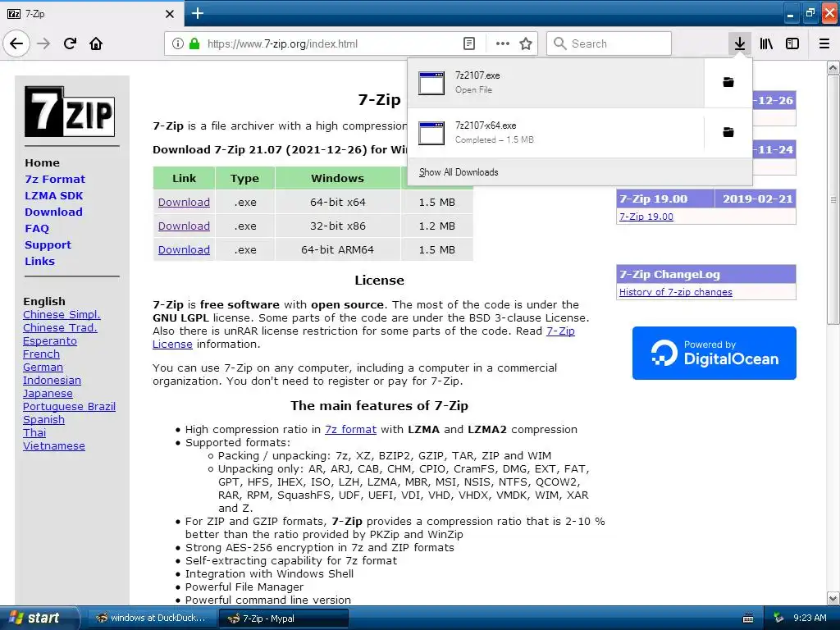Image resolution: width=840 pixels, height=630 pixels.
Task: Switch language to Japanese
Action: point(48,393)
